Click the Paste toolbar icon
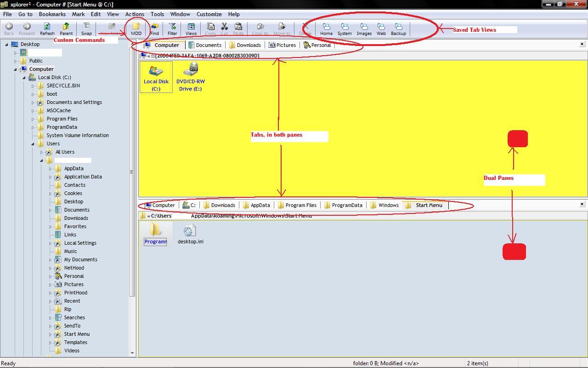This screenshot has height=368, width=588. pyautogui.click(x=238, y=29)
